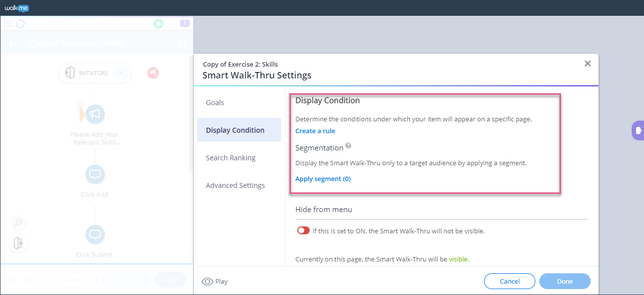Click Play with the eye icon
The image size is (644, 295).
click(x=215, y=281)
